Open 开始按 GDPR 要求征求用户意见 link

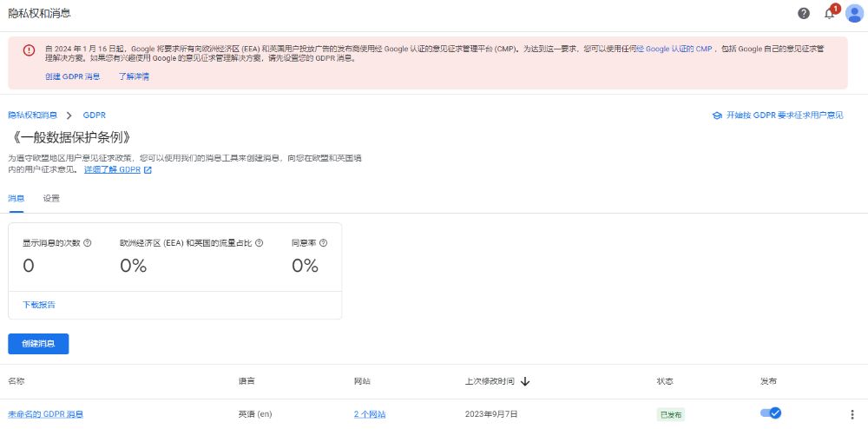785,115
